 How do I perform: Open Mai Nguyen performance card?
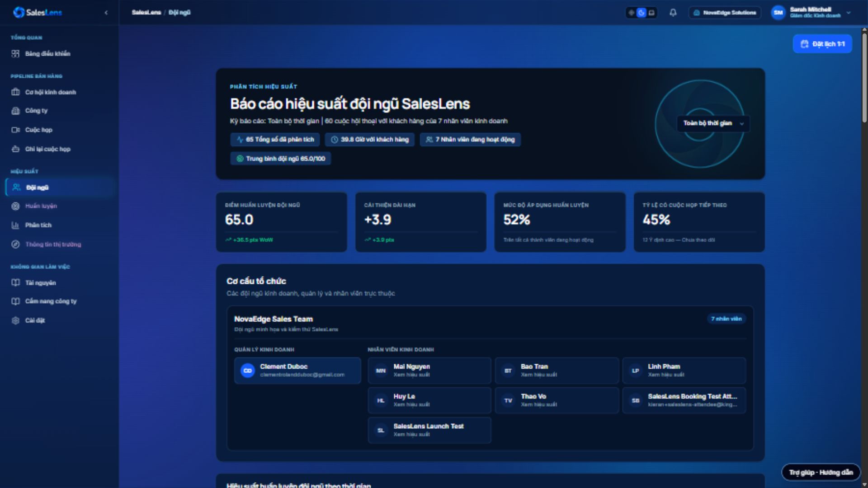tap(429, 371)
